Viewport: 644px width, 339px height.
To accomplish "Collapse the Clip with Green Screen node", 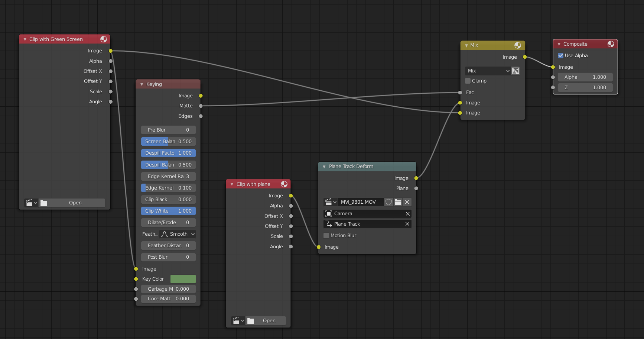I will [25, 39].
